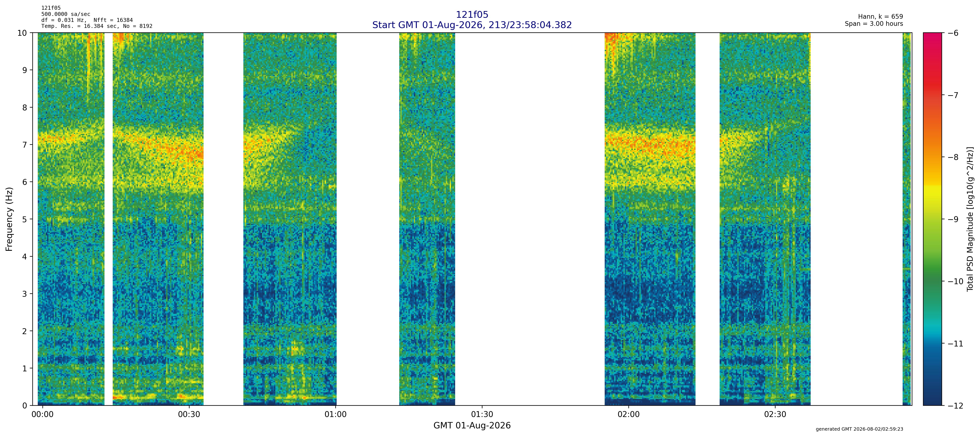Select the "00:30" time tick label
This screenshot has width=980, height=437.
[189, 414]
